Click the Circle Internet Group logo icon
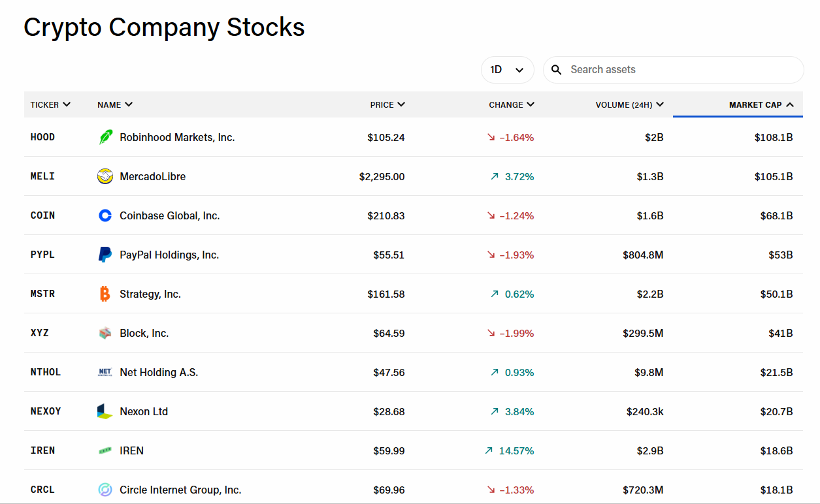This screenshot has width=820, height=504. (105, 490)
